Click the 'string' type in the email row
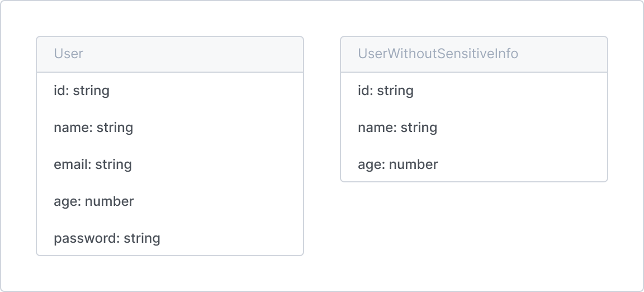This screenshot has width=644, height=292. pyautogui.click(x=113, y=164)
